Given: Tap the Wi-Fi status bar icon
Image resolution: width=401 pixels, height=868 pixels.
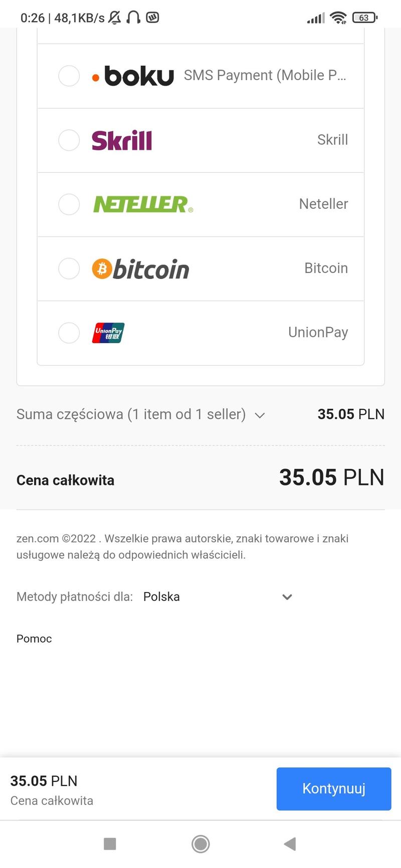Looking at the screenshot, I should (339, 18).
